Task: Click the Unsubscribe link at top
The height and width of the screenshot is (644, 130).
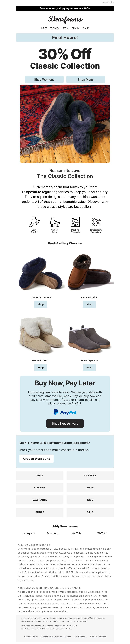Action: tap(108, 2)
